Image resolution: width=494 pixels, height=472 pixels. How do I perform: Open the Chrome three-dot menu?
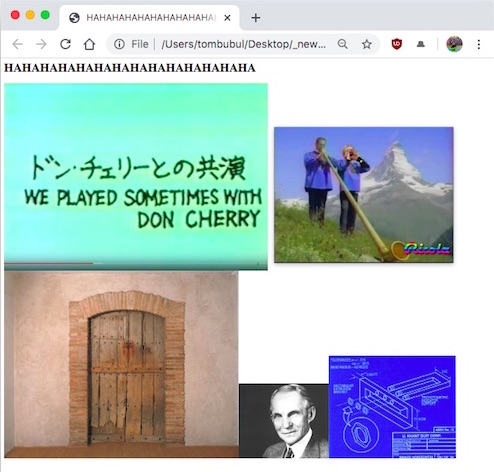click(479, 44)
